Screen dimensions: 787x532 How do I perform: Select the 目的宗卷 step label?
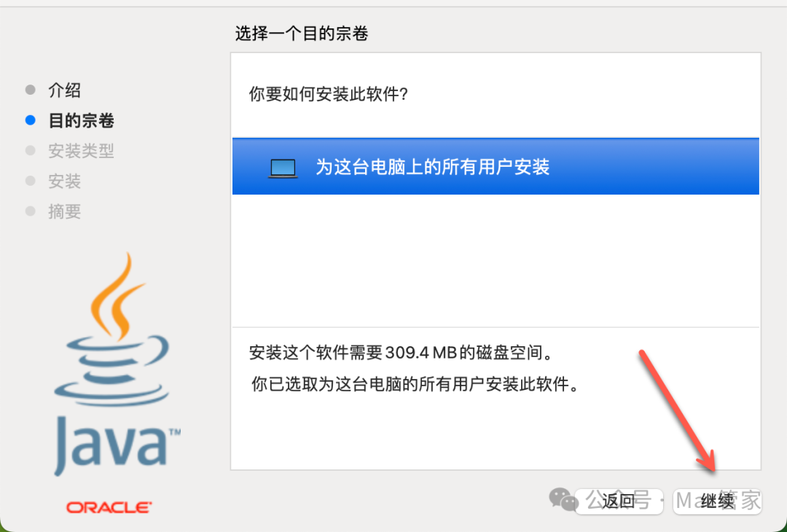[x=82, y=120]
